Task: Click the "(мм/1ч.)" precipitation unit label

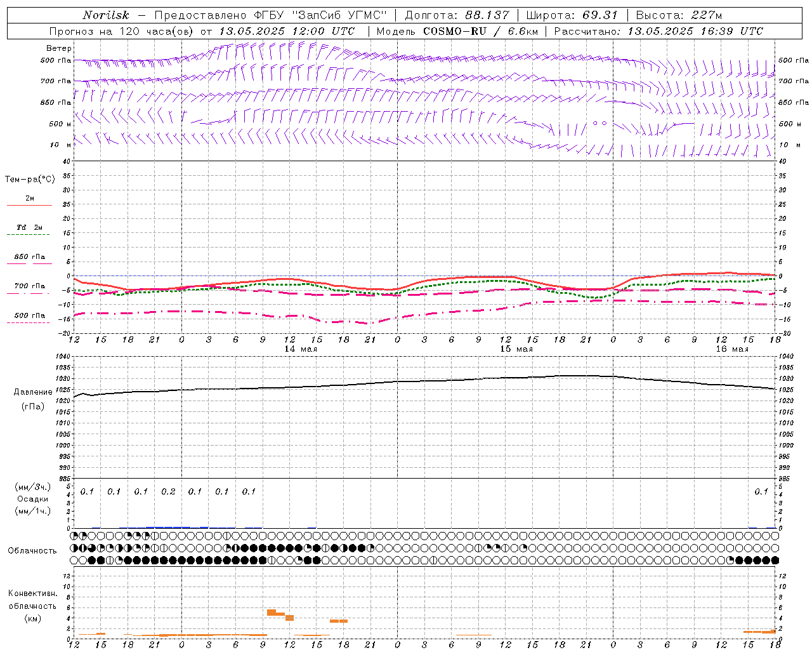Action: tap(33, 511)
